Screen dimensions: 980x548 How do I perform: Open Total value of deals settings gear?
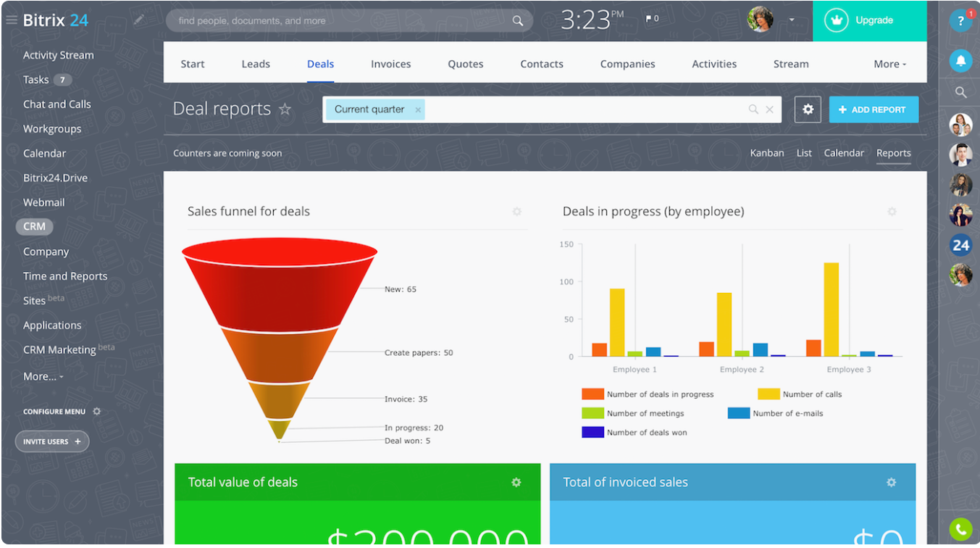[x=516, y=482]
